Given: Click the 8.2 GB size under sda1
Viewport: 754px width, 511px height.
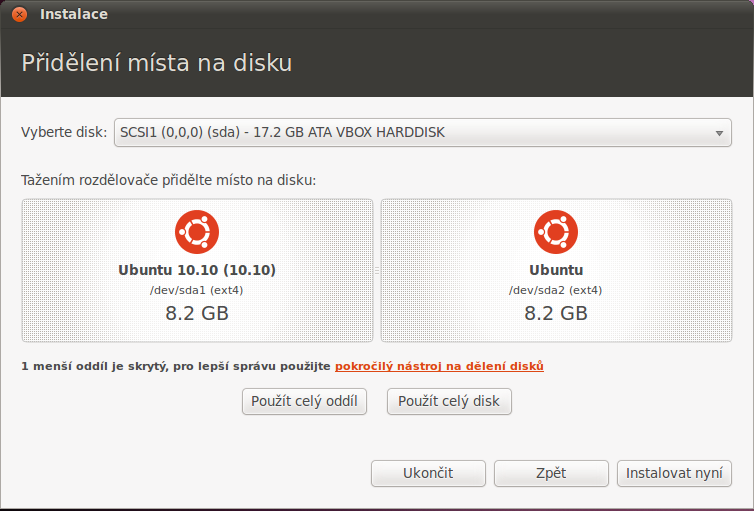Looking at the screenshot, I should [x=197, y=313].
